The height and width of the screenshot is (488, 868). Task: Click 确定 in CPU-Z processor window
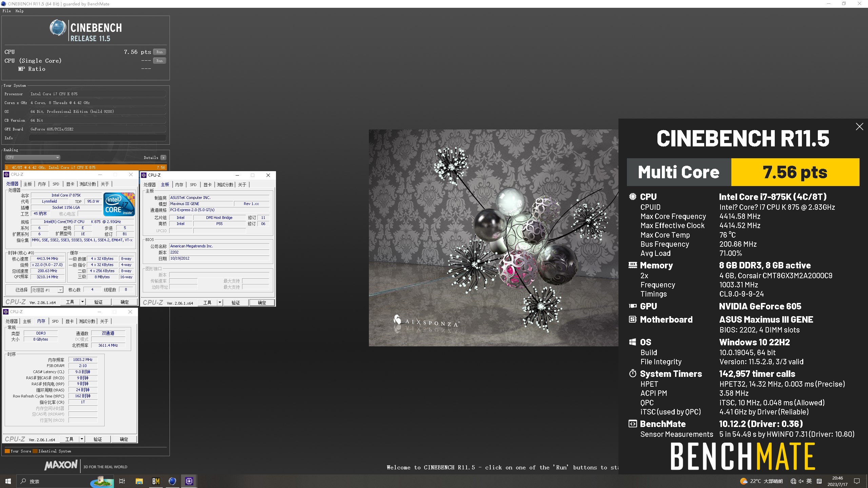(x=124, y=302)
